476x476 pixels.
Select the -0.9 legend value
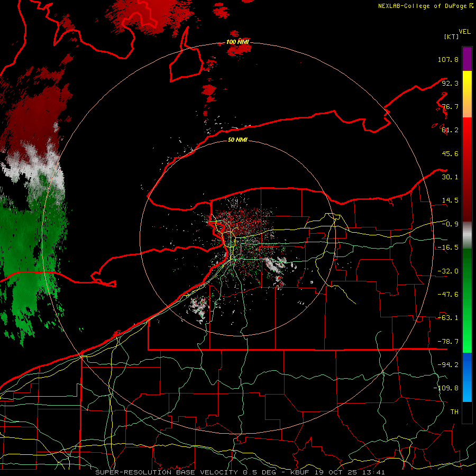[x=450, y=224]
